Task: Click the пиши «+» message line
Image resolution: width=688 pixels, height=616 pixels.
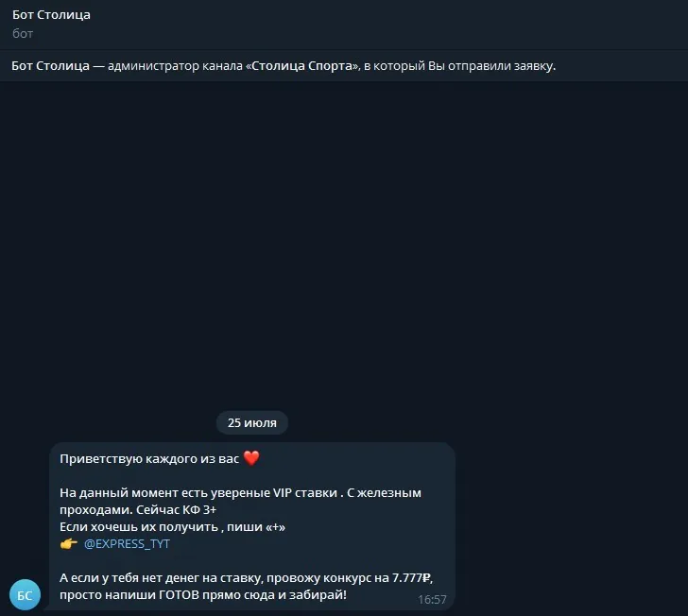Action: tap(172, 527)
